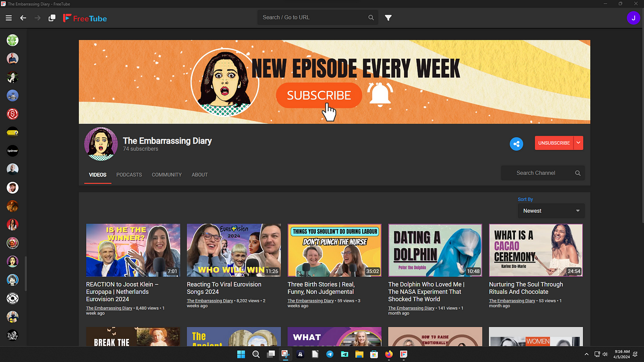The image size is (644, 362).
Task: Open the Syndrome text avatar channel in the sidebar
Action: 13,151
